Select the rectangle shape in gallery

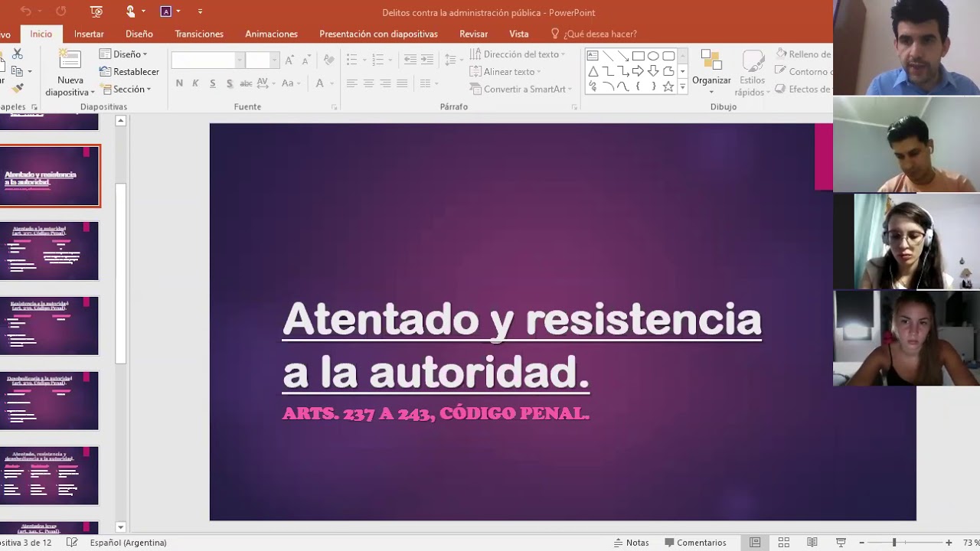point(638,56)
